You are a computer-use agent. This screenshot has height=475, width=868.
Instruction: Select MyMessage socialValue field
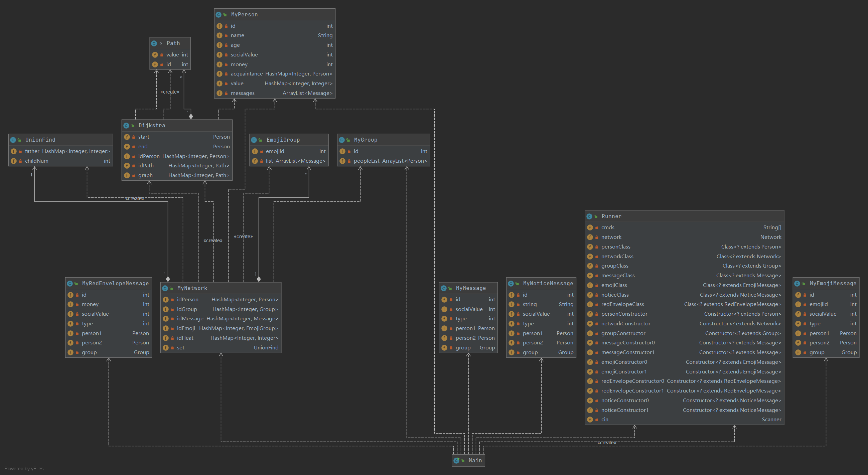click(468, 309)
